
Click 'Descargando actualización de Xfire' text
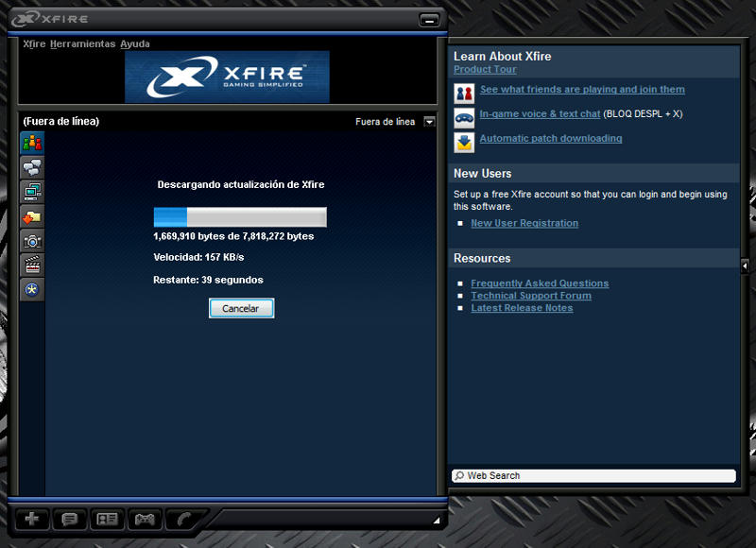point(241,184)
